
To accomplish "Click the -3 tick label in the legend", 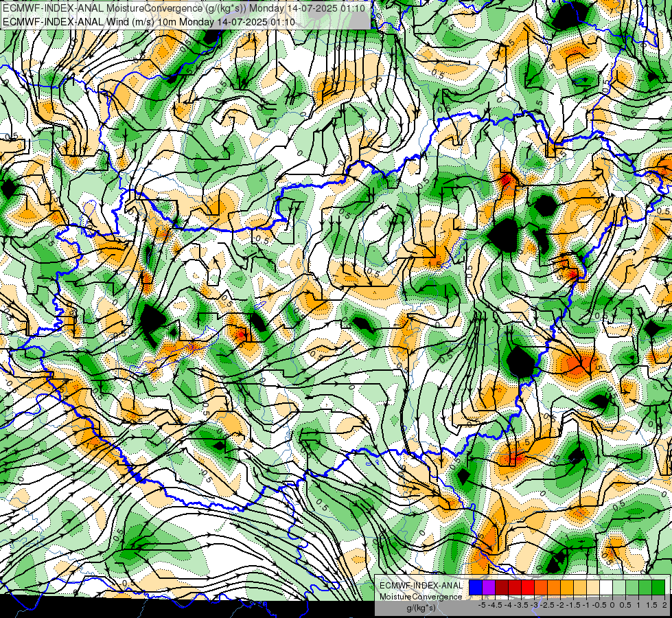I will pyautogui.click(x=535, y=605).
